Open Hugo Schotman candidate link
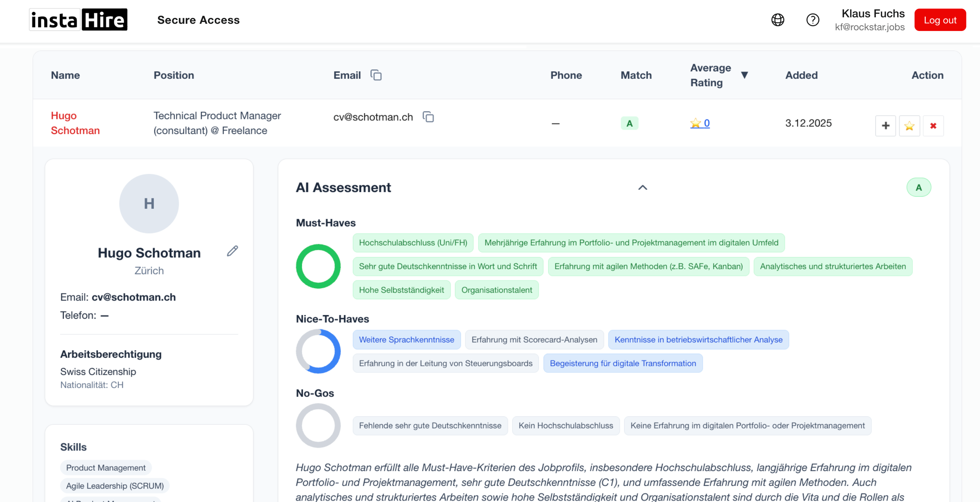The image size is (980, 502). tap(75, 123)
